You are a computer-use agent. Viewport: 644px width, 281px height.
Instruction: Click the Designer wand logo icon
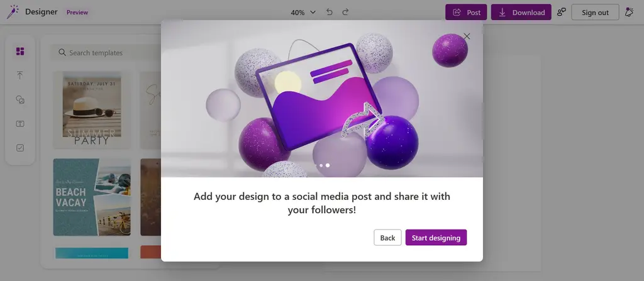tap(13, 12)
